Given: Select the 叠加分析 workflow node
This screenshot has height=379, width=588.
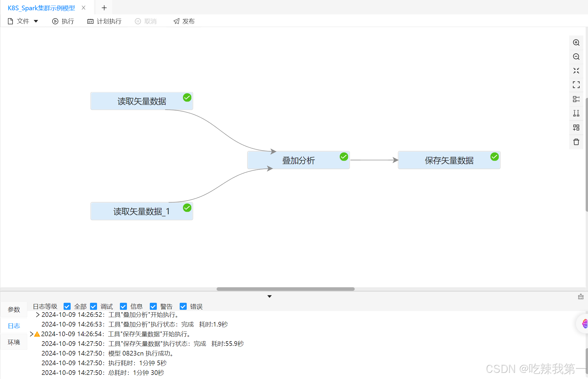Looking at the screenshot, I should point(298,160).
